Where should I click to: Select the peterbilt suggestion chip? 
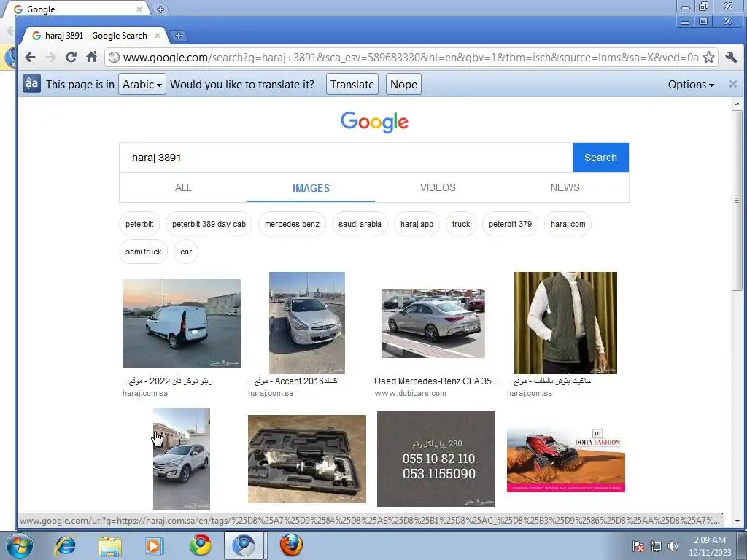[139, 224]
